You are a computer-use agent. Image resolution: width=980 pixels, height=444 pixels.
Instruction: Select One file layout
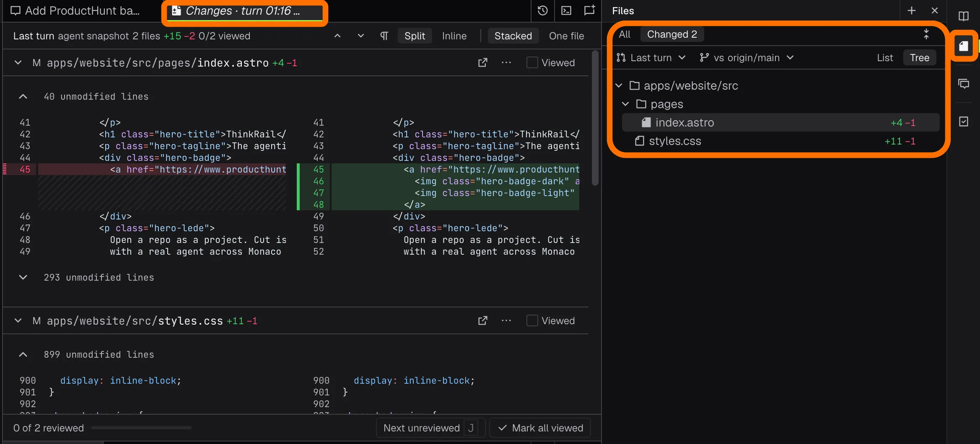click(567, 36)
